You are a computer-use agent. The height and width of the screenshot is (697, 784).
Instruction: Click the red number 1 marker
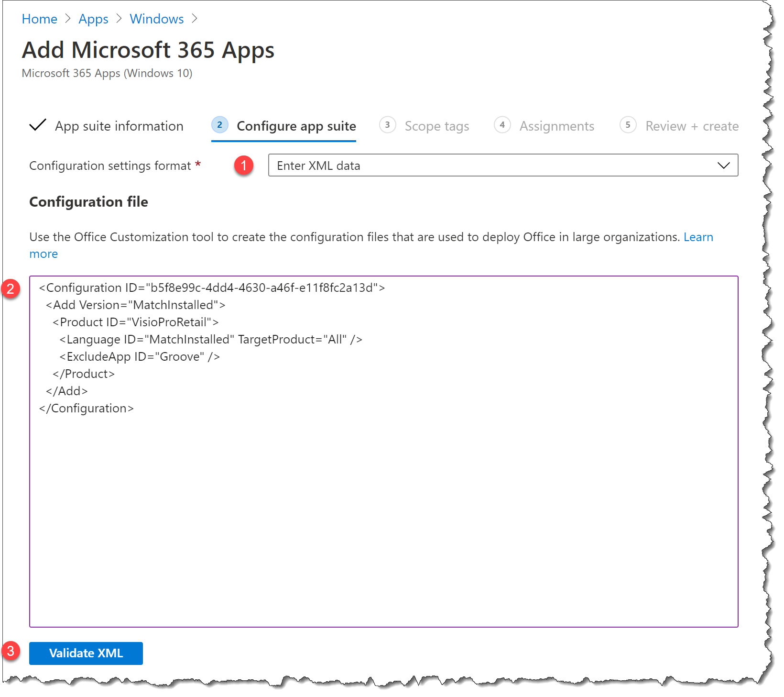point(244,166)
